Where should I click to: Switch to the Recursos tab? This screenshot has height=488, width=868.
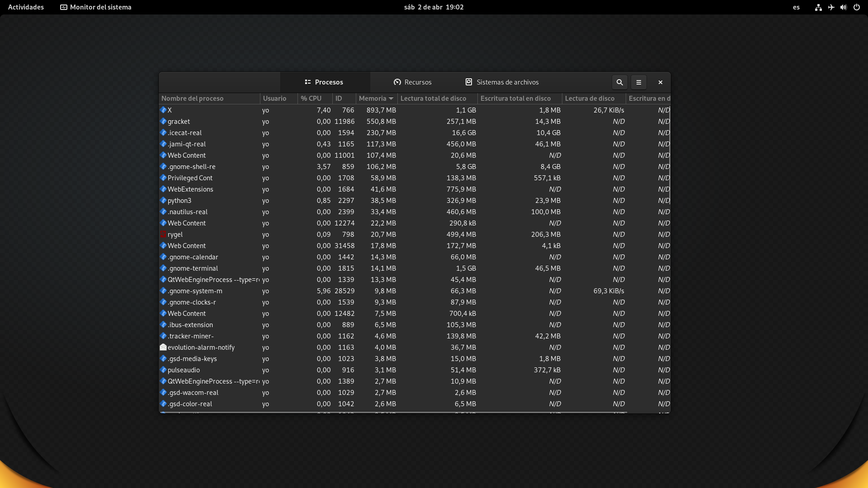coord(413,82)
